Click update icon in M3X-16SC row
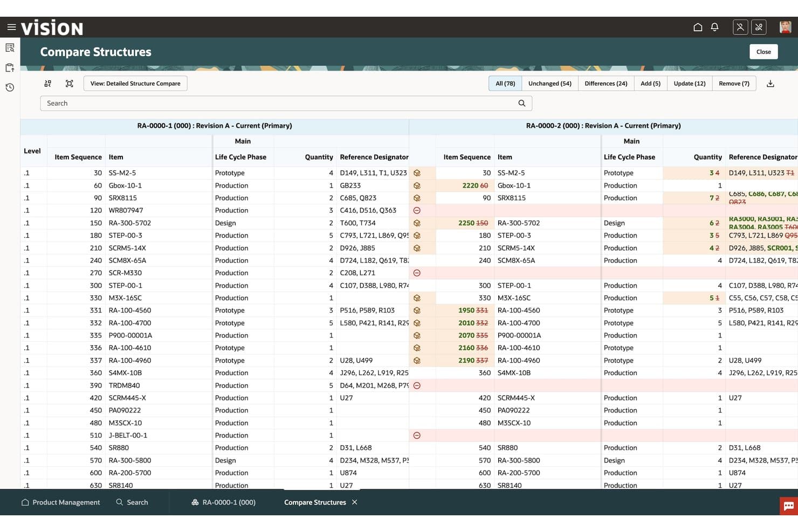The width and height of the screenshot is (798, 532). [417, 298]
